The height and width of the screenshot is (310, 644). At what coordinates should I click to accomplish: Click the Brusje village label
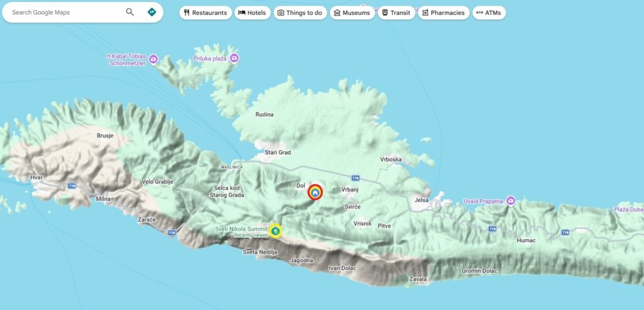click(x=105, y=135)
